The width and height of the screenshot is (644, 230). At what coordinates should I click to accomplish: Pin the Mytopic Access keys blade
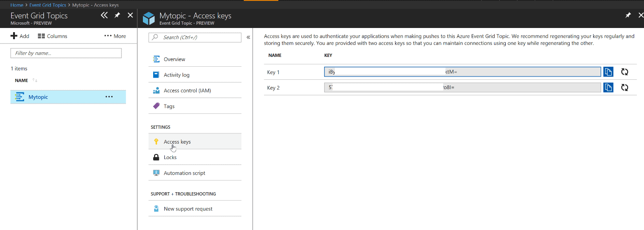coord(628,15)
